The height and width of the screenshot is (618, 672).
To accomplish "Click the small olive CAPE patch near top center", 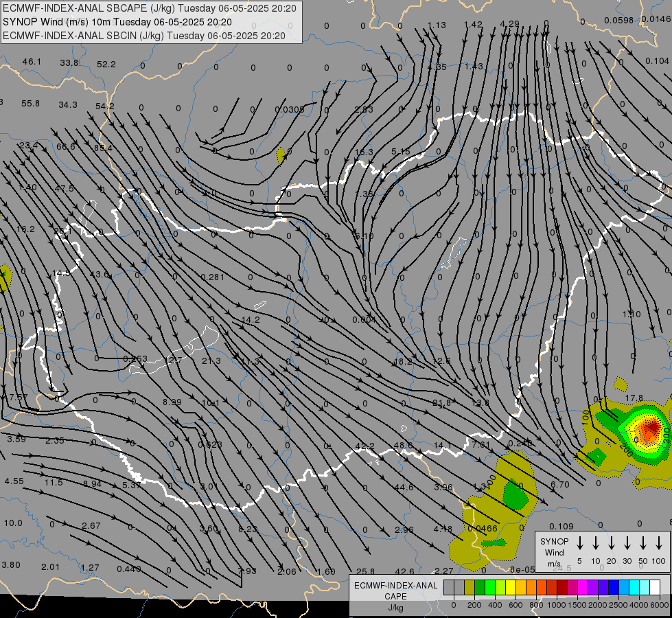I will point(281,156).
